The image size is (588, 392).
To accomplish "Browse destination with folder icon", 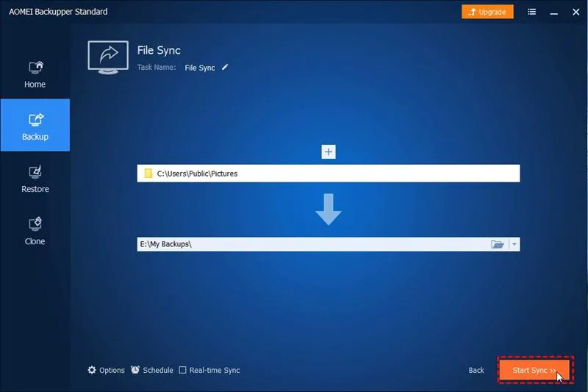I will coord(498,244).
